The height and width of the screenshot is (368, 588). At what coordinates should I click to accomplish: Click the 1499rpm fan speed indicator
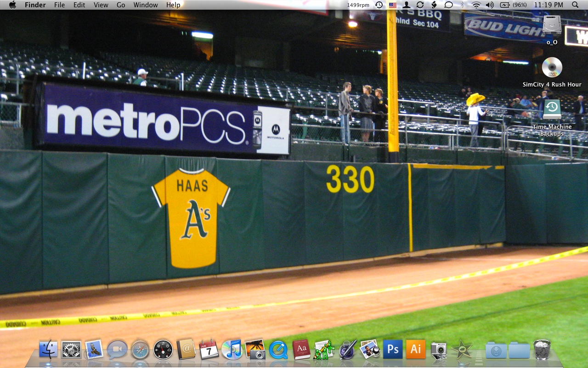358,5
